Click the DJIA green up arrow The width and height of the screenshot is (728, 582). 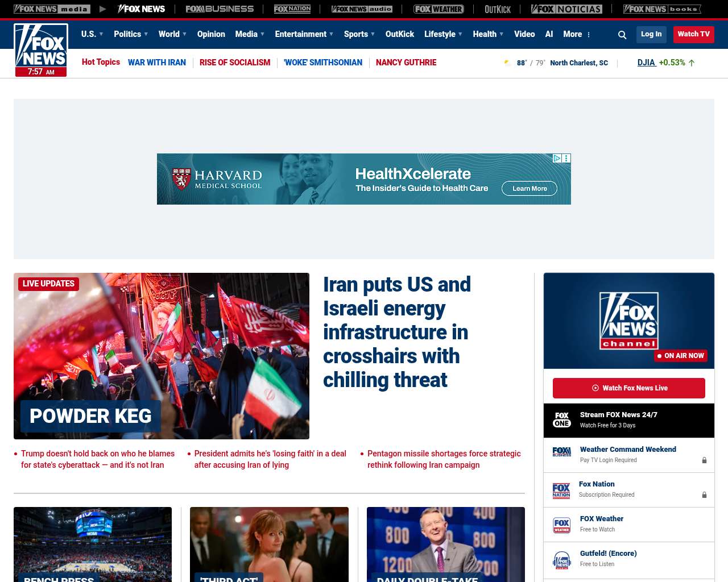point(692,63)
